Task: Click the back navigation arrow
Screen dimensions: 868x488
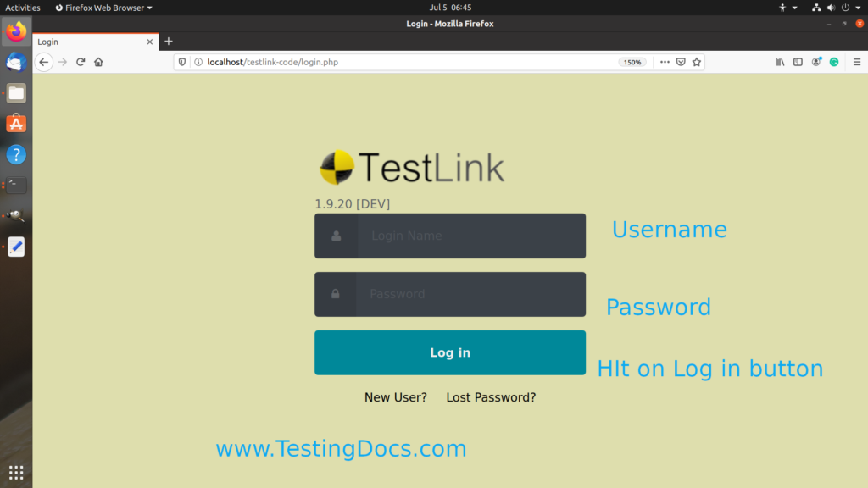Action: [x=43, y=62]
